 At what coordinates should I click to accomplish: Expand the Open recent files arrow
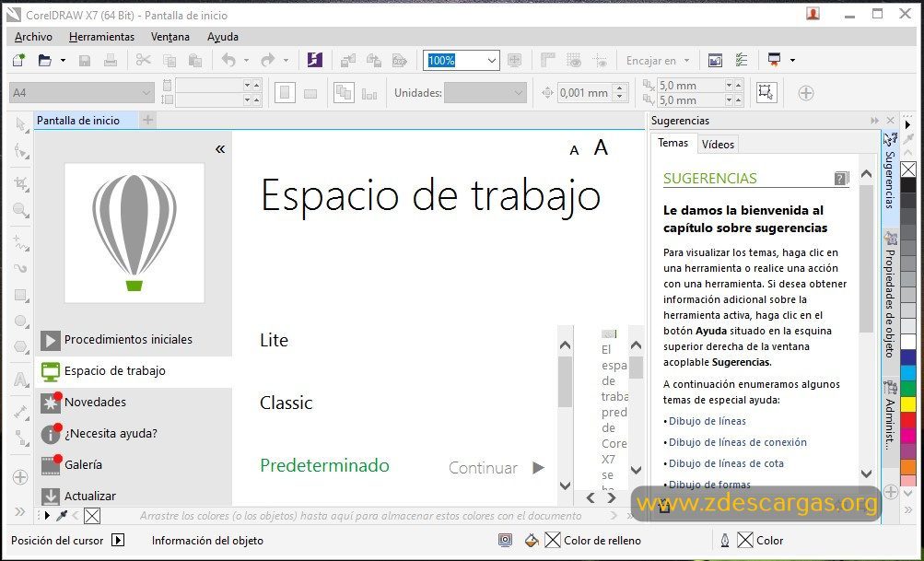point(63,60)
